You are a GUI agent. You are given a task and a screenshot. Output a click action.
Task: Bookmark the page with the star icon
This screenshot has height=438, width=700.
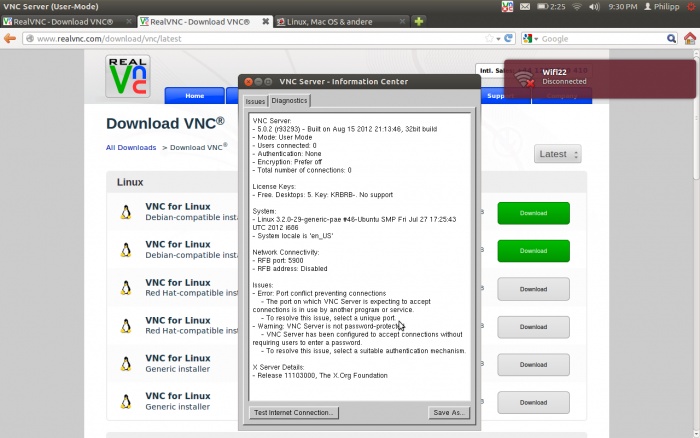[489, 38]
